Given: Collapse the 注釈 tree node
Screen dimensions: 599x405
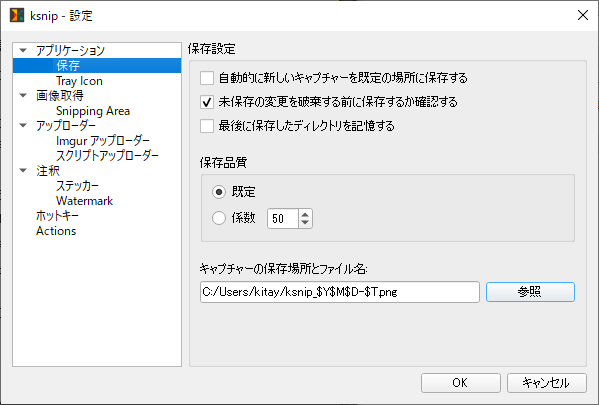Looking at the screenshot, I should tap(23, 170).
